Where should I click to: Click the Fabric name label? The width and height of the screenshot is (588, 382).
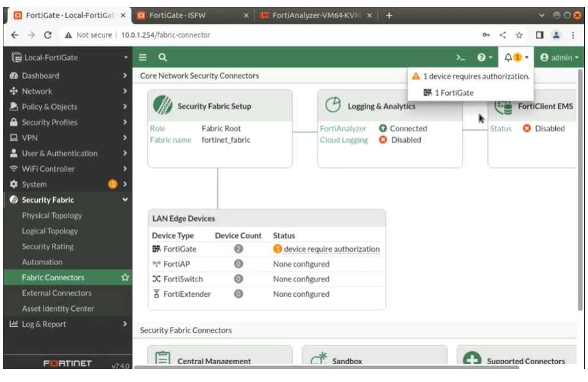171,140
